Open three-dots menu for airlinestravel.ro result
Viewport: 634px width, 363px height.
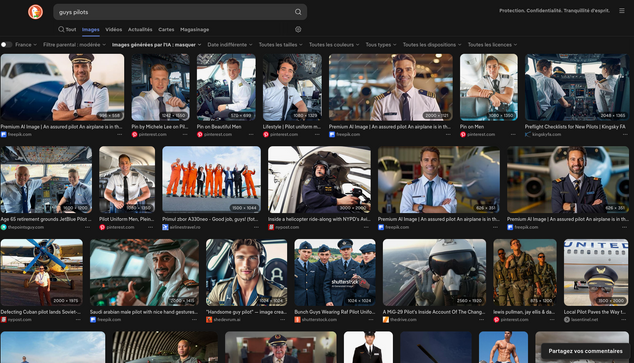click(x=256, y=227)
